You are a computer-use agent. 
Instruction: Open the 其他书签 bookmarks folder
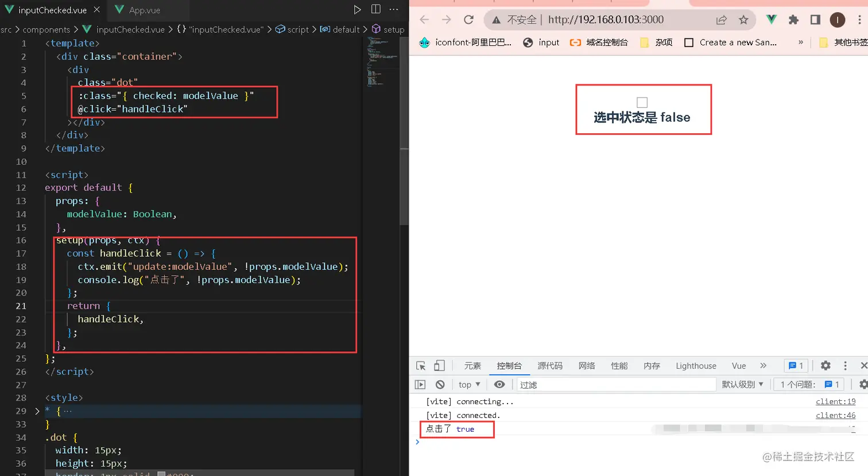point(843,42)
